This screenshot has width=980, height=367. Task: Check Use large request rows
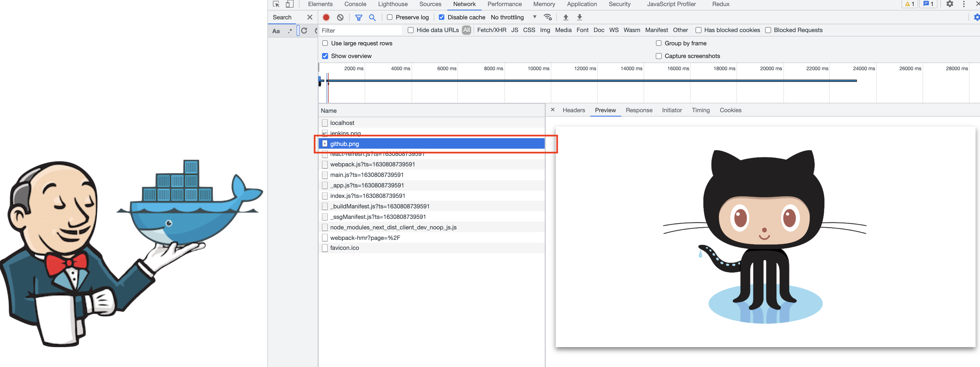click(x=325, y=43)
